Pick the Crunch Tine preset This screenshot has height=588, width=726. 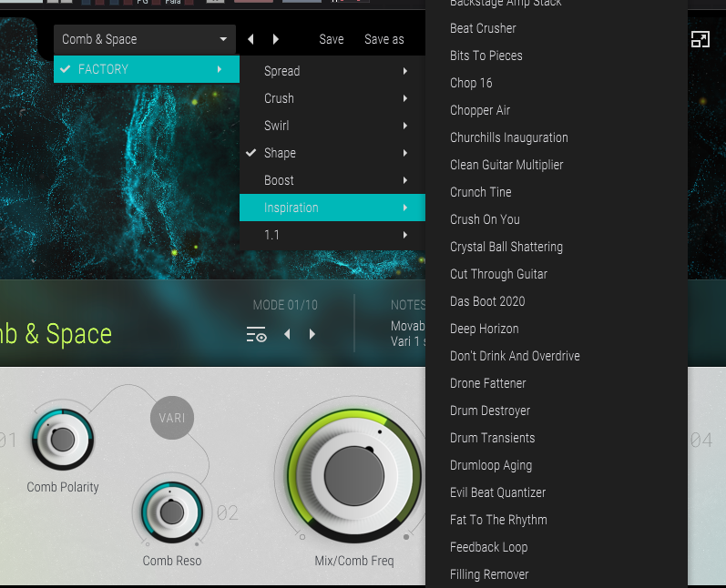557,192
